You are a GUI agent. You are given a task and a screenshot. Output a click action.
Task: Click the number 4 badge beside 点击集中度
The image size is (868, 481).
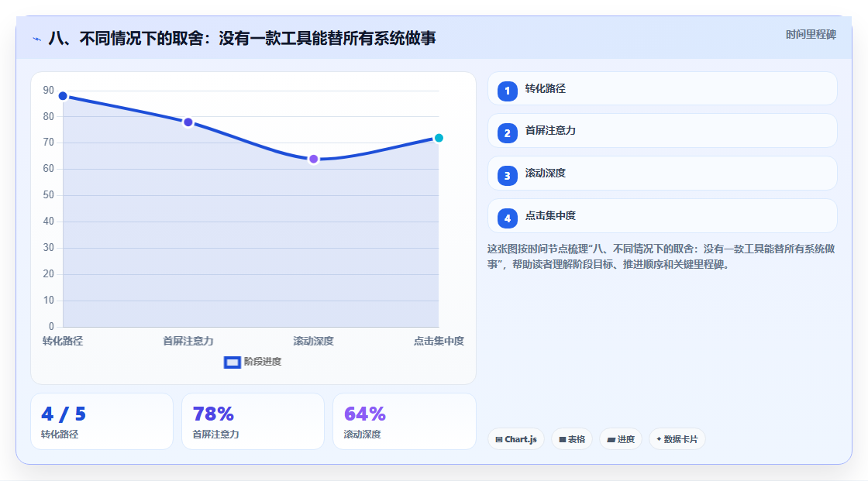click(507, 218)
